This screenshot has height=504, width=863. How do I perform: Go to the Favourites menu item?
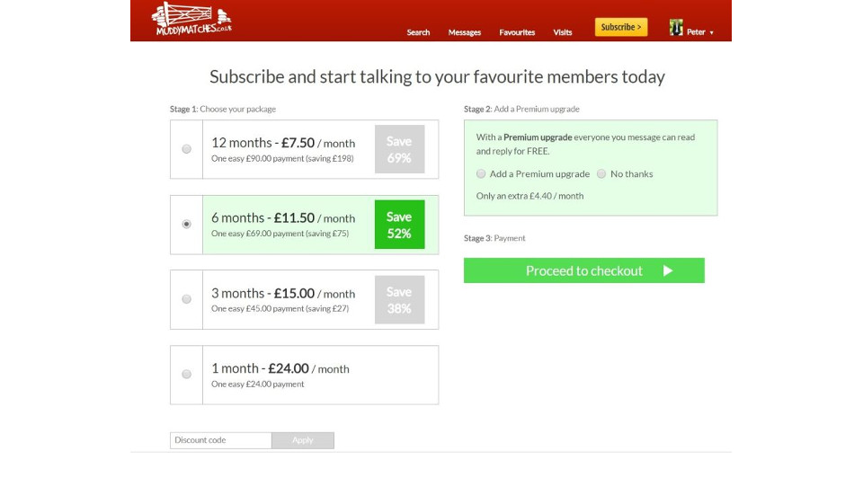517,32
